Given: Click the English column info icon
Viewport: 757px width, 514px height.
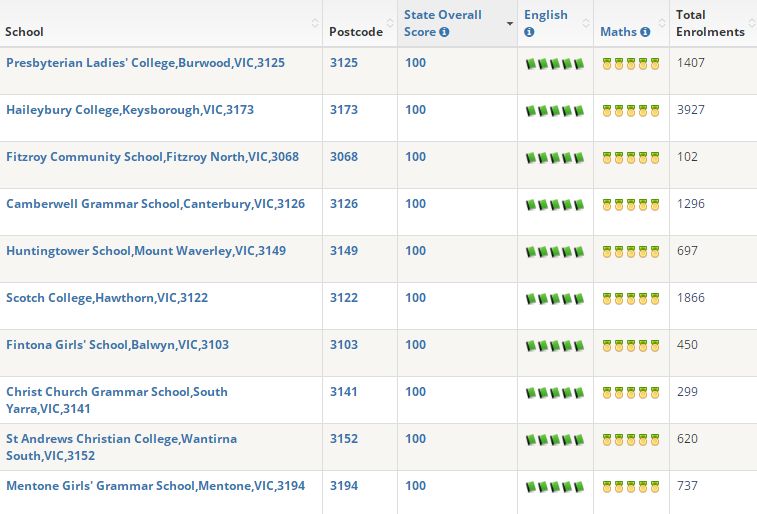Looking at the screenshot, I should tap(529, 32).
